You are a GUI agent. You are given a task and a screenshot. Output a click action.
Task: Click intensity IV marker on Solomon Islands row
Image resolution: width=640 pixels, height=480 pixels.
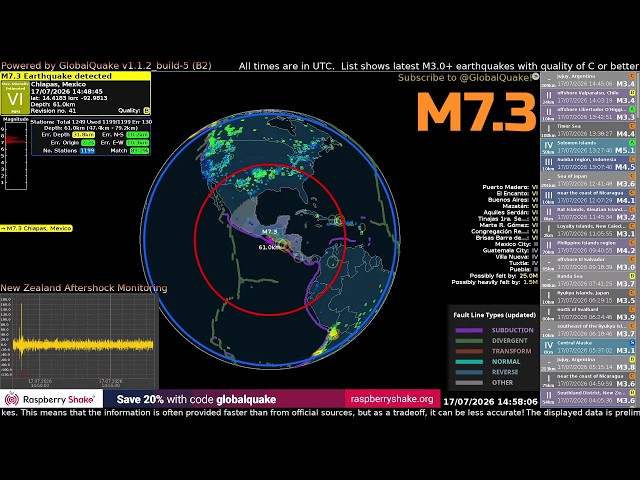click(549, 145)
